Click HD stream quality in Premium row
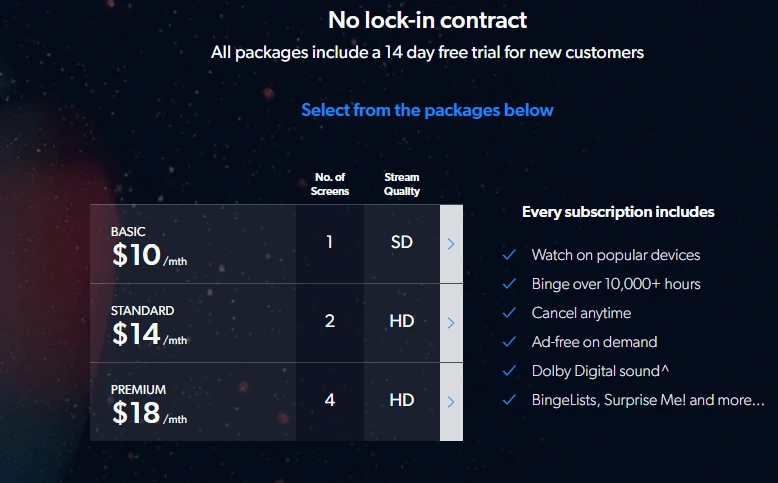The height and width of the screenshot is (483, 778). [x=402, y=400]
